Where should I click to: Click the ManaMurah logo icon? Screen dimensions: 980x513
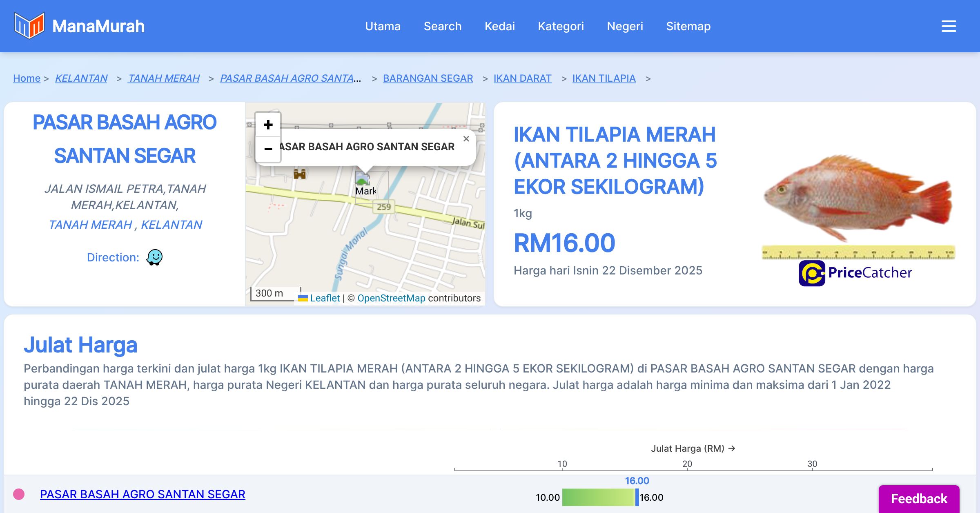29,26
